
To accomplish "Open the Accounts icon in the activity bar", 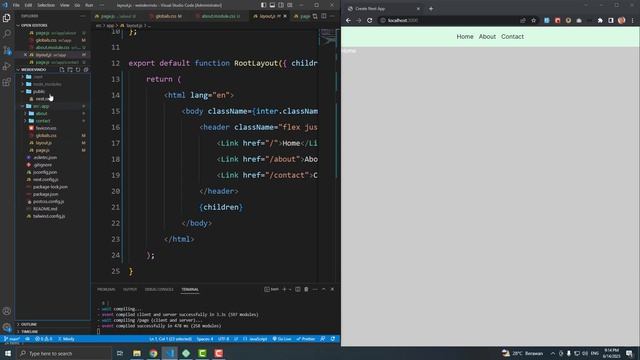I will pos(7,311).
